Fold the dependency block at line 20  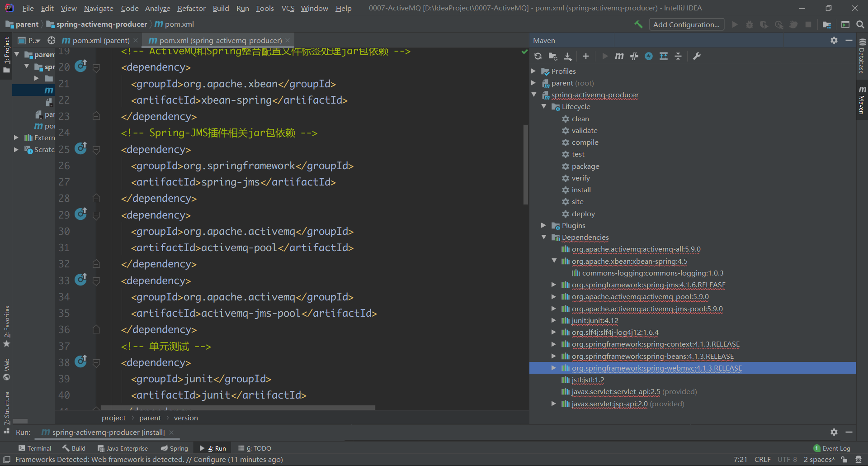coord(96,67)
